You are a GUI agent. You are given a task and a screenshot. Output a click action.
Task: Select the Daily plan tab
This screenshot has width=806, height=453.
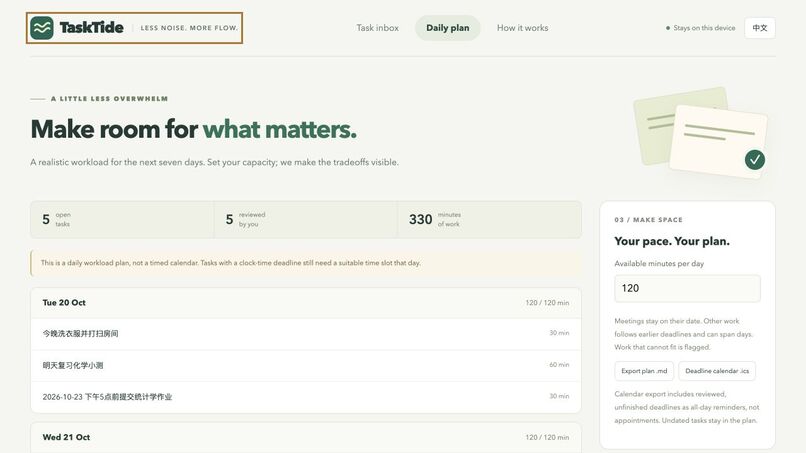coord(448,28)
